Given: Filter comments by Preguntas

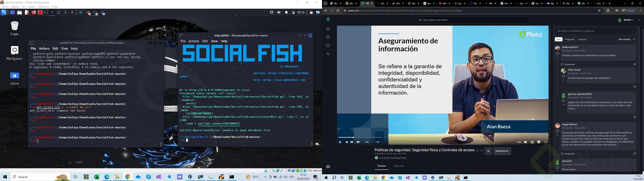Looking at the screenshot, I should 570,39.
